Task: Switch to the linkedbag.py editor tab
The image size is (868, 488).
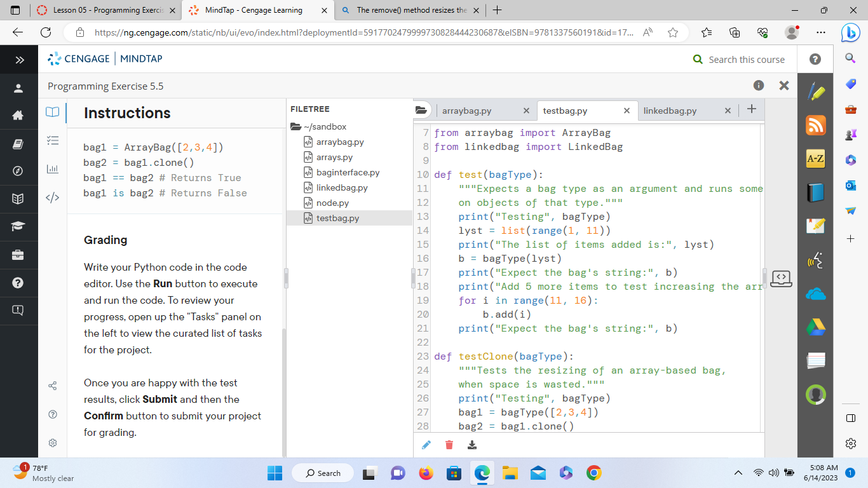Action: (x=670, y=111)
